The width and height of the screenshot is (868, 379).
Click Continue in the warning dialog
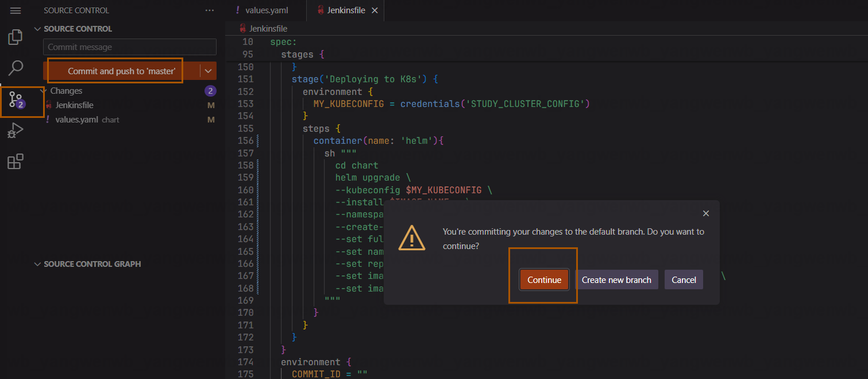[544, 280]
